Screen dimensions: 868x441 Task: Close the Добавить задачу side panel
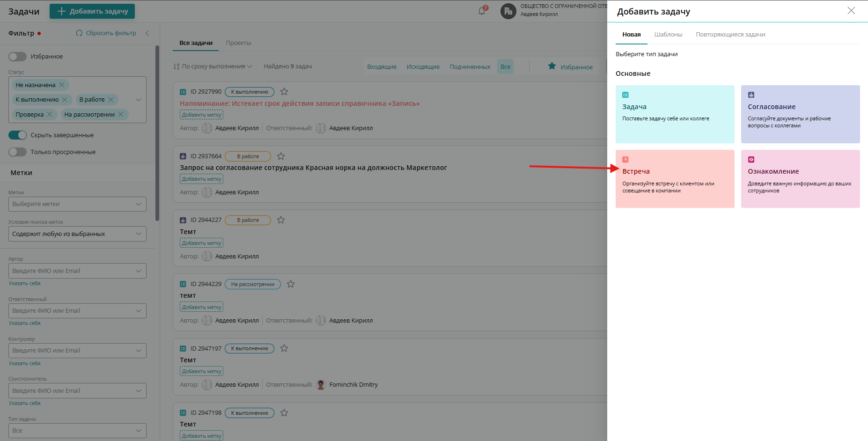pos(851,11)
